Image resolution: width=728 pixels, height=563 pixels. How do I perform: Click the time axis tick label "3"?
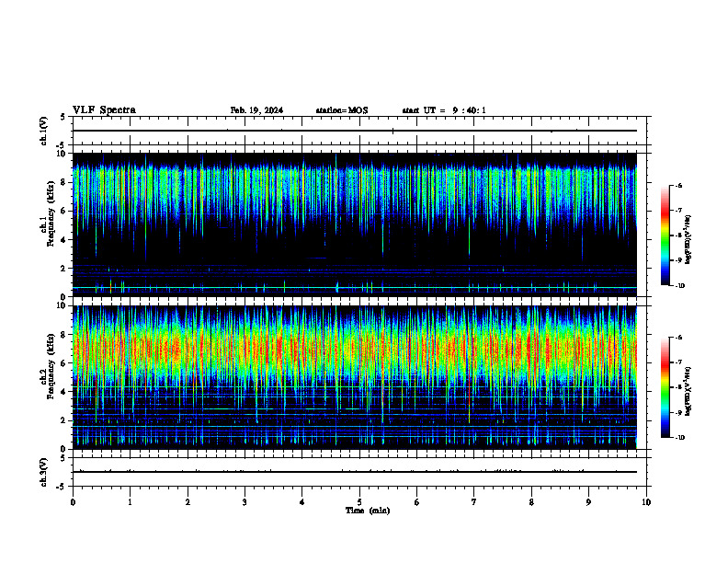[245, 502]
